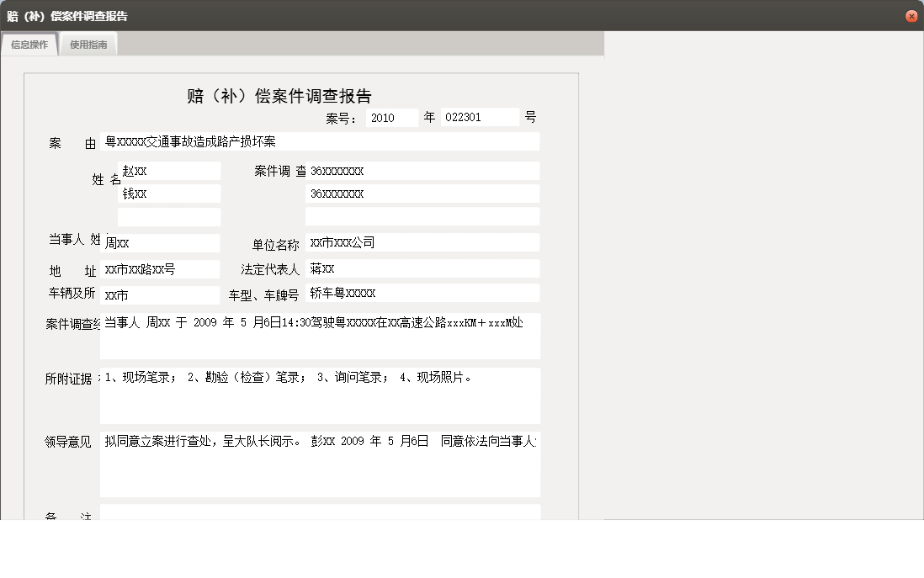Click the empty third name field
The image size is (924, 578).
click(168, 216)
